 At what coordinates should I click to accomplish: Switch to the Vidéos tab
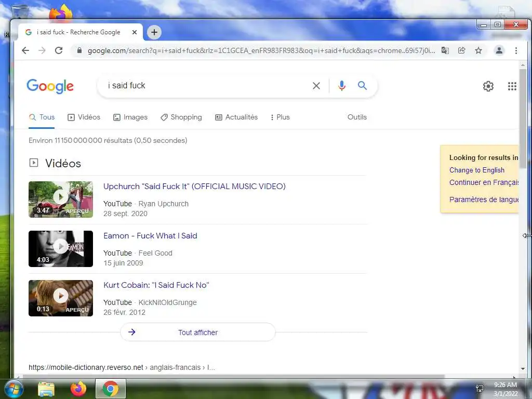[84, 117]
